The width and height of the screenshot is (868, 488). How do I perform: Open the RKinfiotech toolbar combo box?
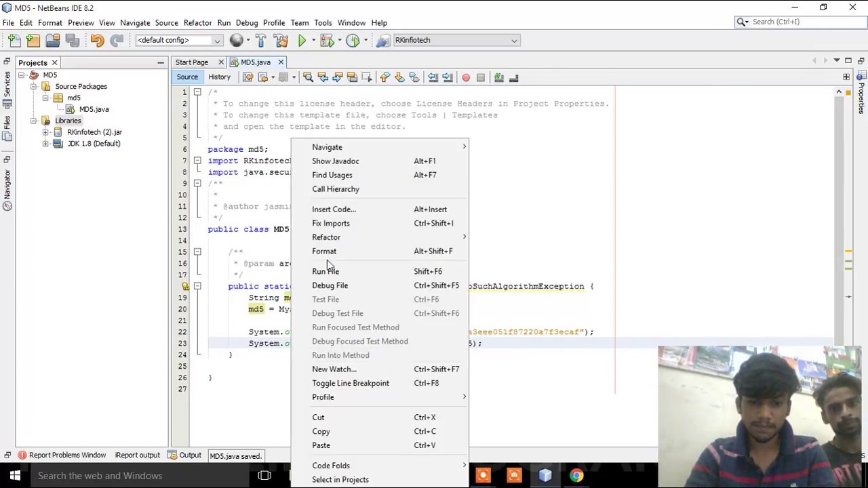(x=456, y=41)
